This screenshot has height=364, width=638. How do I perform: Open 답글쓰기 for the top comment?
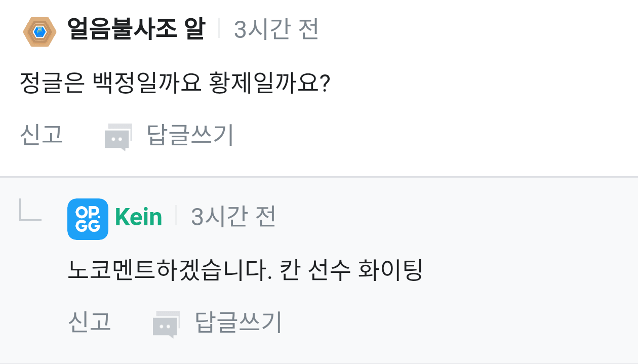(x=190, y=135)
